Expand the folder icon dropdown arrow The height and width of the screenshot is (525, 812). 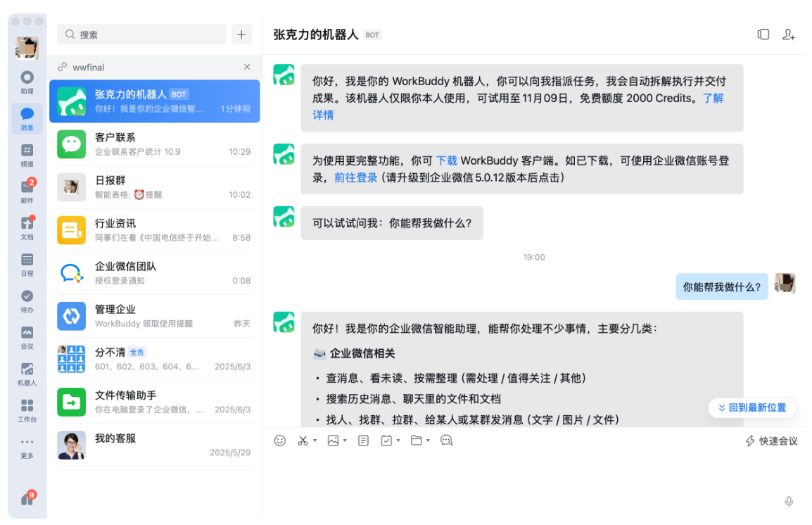pos(429,441)
